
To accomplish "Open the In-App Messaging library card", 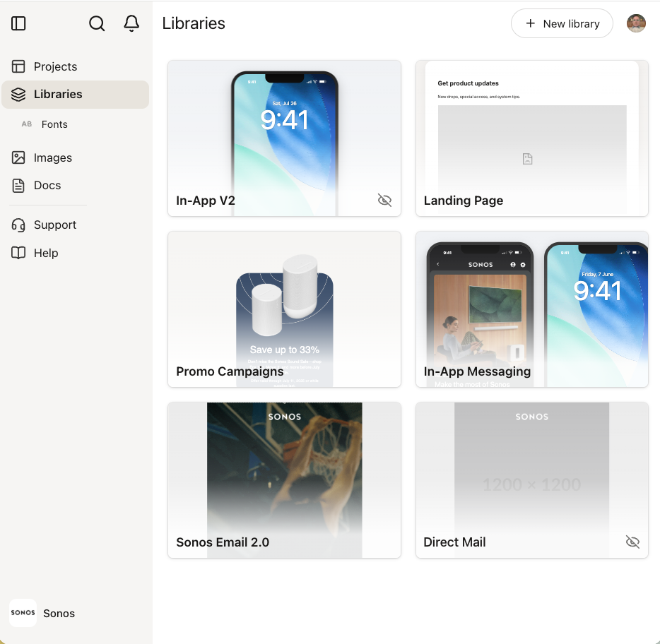I will [532, 309].
